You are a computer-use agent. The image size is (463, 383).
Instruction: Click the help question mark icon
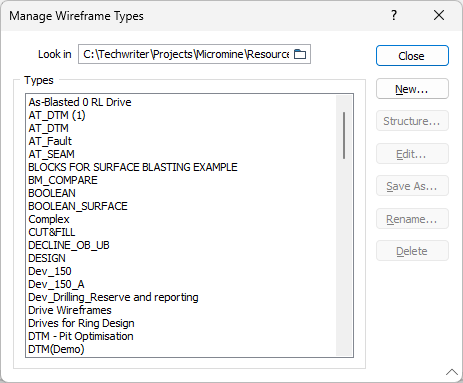394,15
